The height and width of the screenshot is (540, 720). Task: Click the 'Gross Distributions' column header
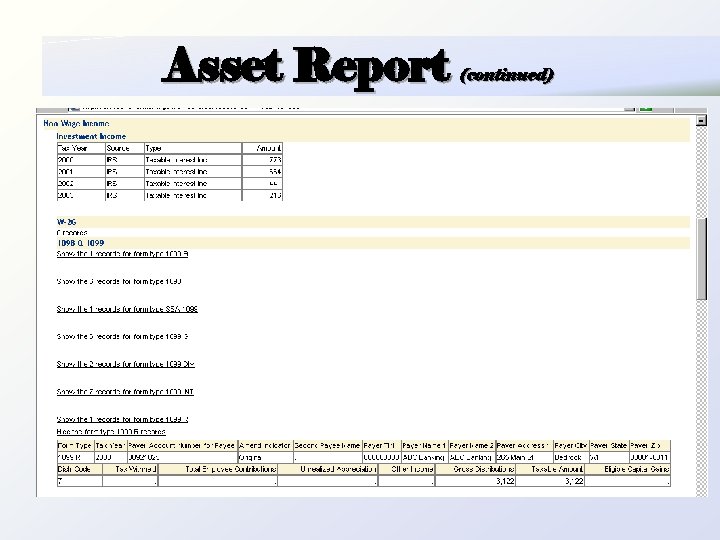pos(475,469)
